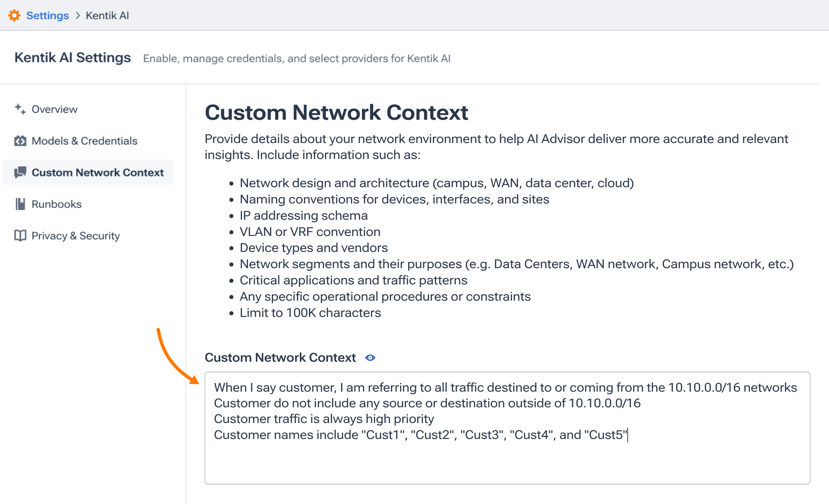Place cursor after the Cust5 text
Screen dimensions: 829x504
629,435
